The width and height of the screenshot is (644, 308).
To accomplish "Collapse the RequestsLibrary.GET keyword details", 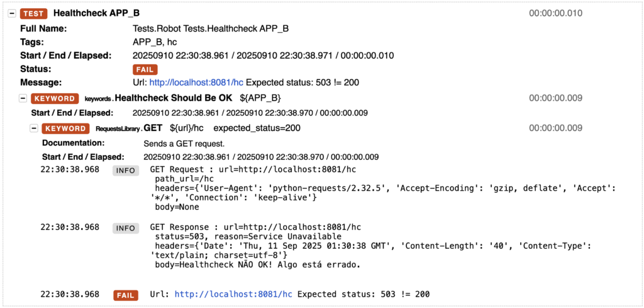I will 35,128.
